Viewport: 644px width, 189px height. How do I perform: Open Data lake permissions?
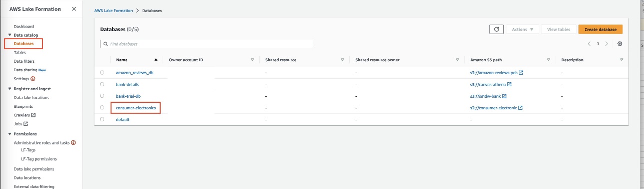tap(34, 169)
